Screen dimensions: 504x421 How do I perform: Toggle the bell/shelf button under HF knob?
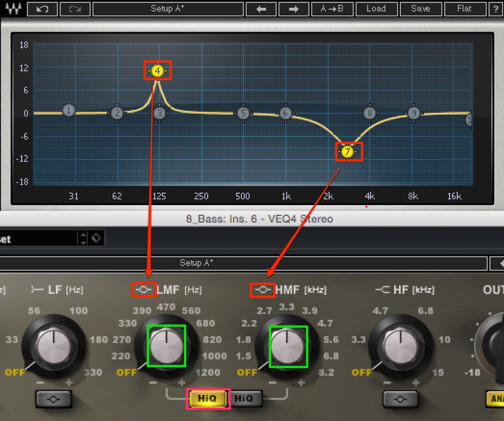tap(401, 399)
